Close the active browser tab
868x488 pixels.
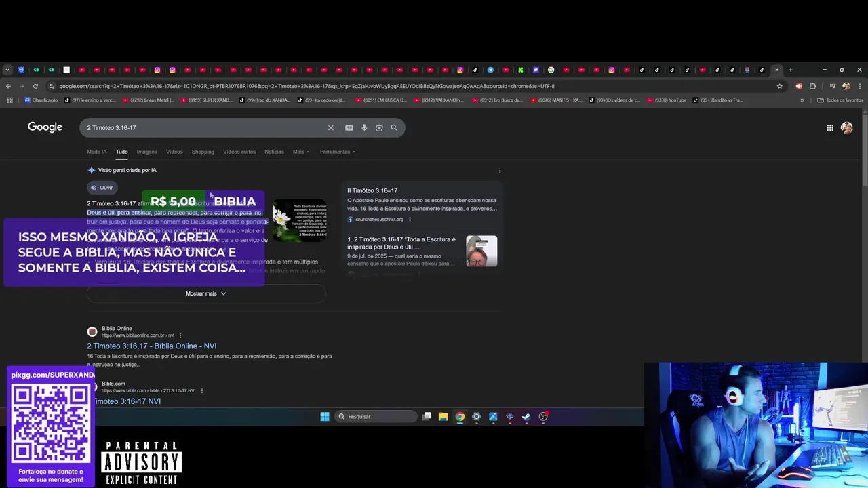coord(777,70)
